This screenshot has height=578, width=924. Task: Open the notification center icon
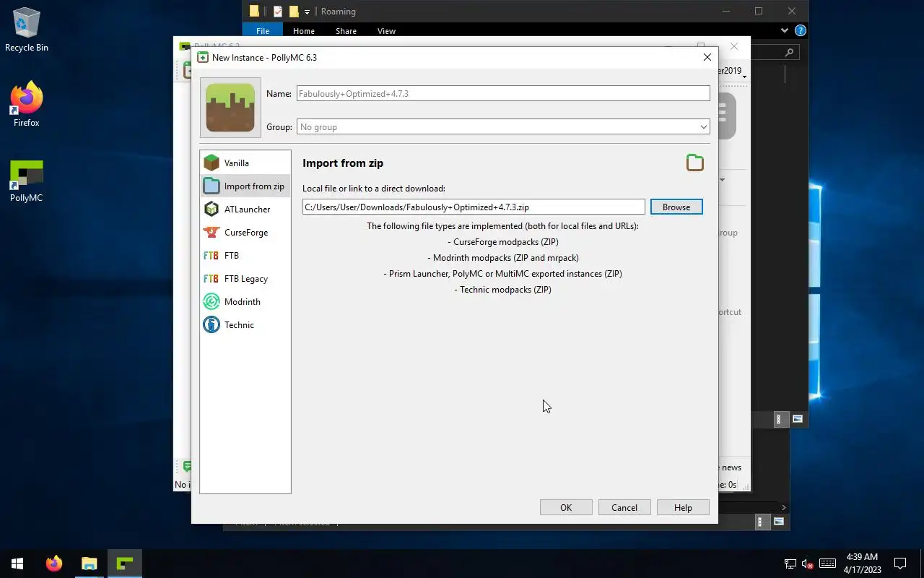pyautogui.click(x=900, y=564)
